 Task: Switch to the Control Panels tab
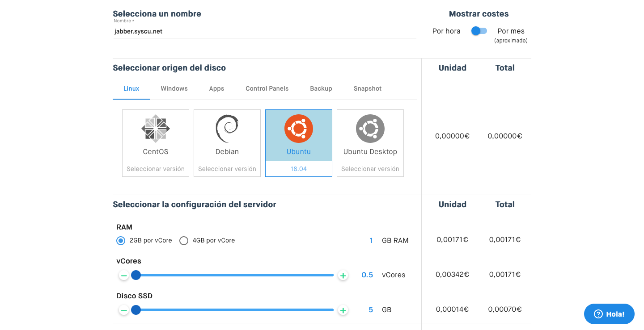267,88
